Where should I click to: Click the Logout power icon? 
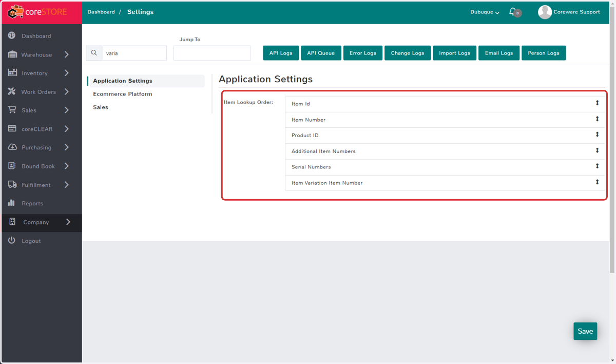[12, 240]
